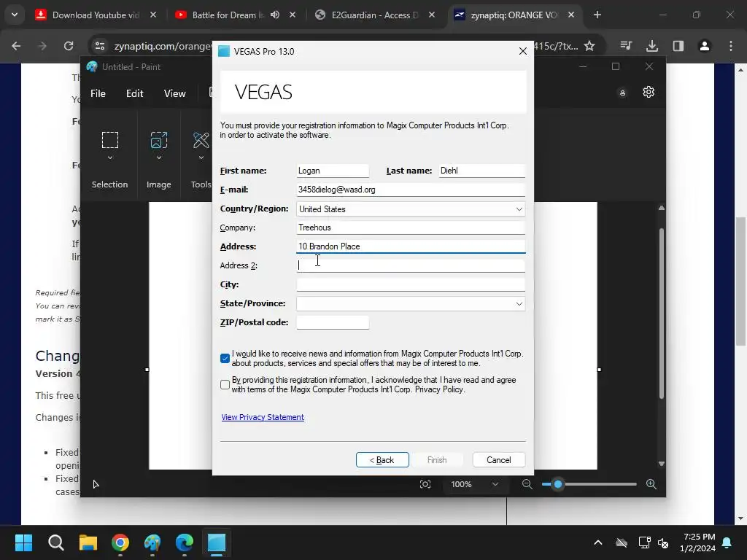The image size is (747, 560).
Task: Open Paint File menu
Action: (x=98, y=93)
